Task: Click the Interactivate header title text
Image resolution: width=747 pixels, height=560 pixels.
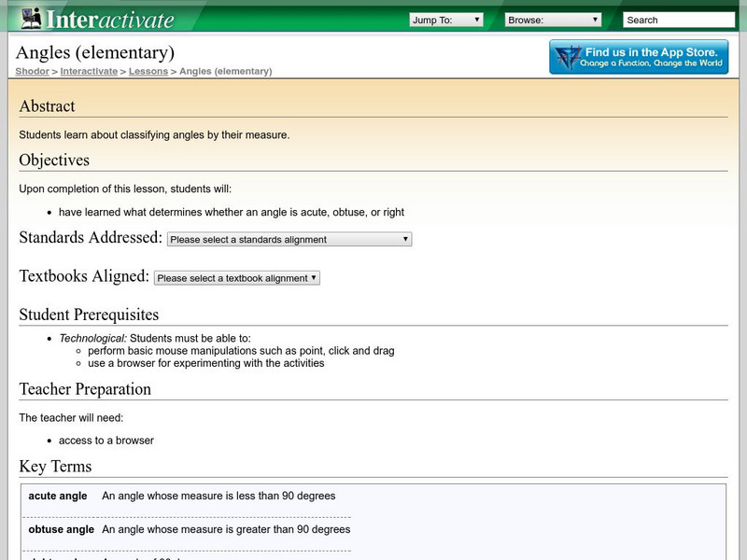Action: pyautogui.click(x=110, y=19)
